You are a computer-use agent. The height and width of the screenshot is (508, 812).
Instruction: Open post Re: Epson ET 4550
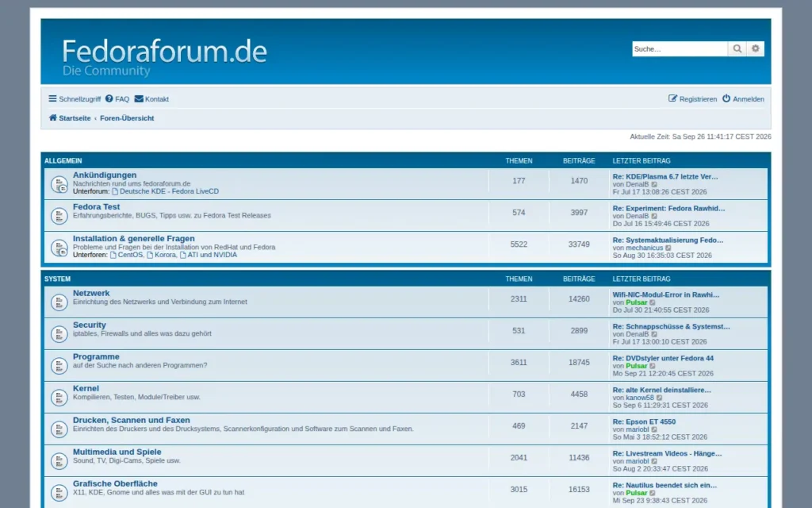point(644,422)
